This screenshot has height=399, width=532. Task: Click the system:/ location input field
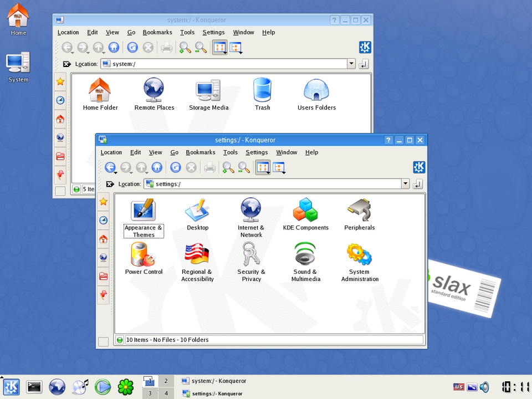tap(224, 64)
